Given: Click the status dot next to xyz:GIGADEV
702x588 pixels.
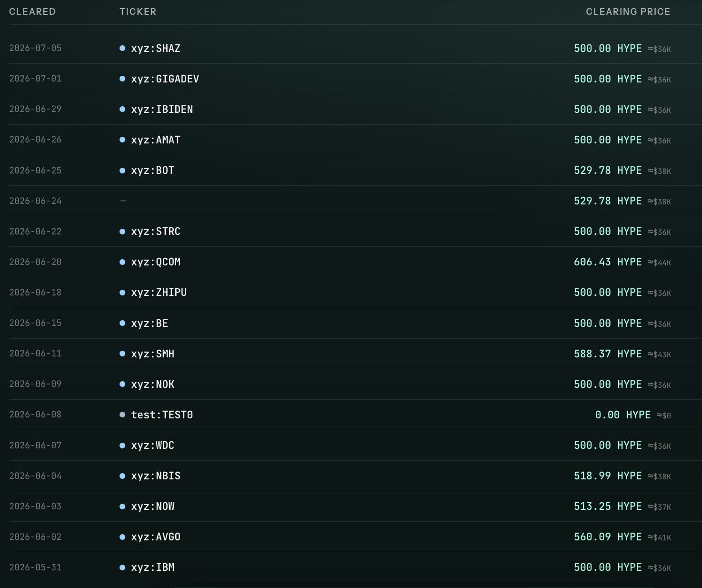Looking at the screenshot, I should tap(122, 79).
